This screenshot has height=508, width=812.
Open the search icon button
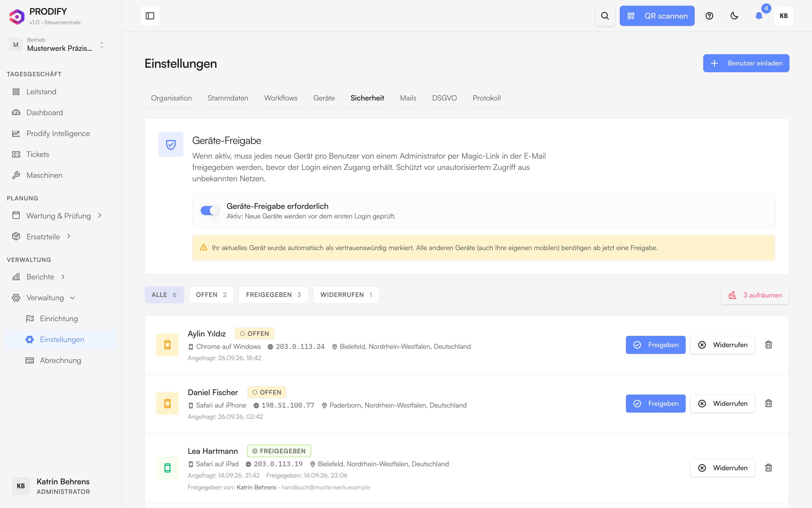tap(605, 16)
